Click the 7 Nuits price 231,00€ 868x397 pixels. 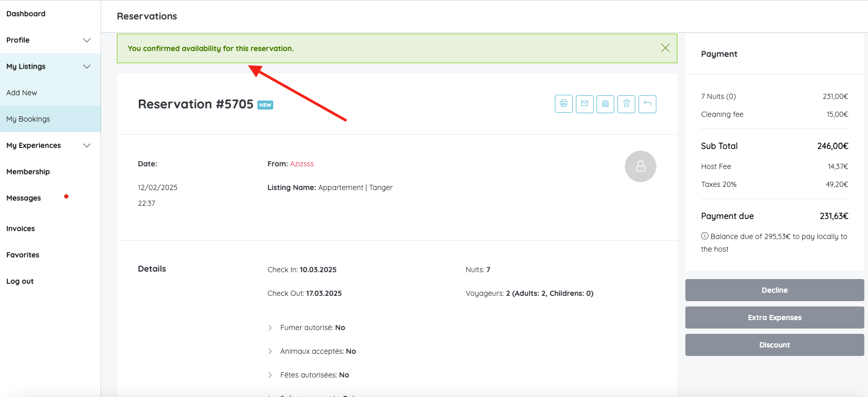pyautogui.click(x=835, y=96)
